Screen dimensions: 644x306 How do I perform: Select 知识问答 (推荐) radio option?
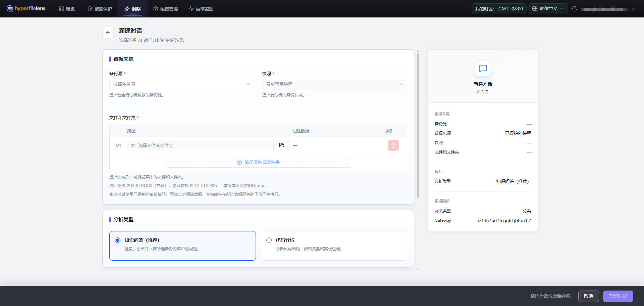tap(118, 240)
